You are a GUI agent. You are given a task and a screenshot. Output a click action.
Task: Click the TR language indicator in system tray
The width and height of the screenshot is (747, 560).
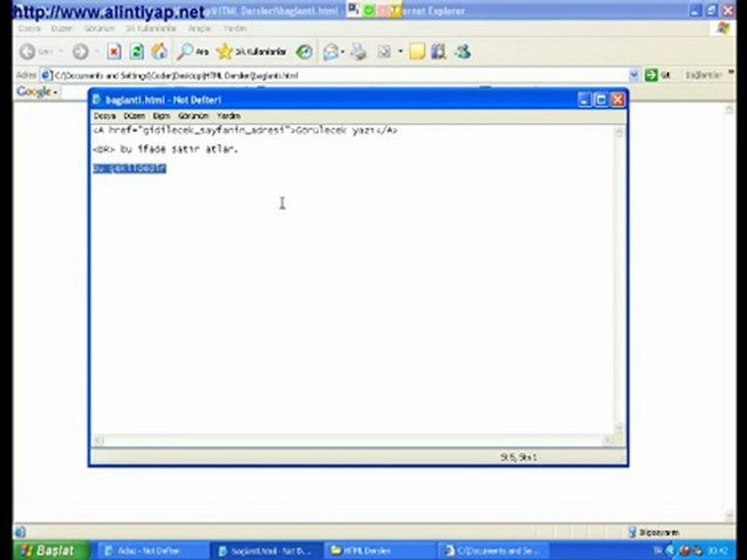pyautogui.click(x=658, y=551)
